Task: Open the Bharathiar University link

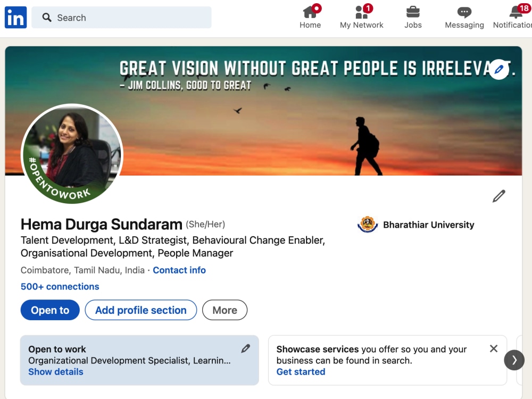Action: (428, 225)
